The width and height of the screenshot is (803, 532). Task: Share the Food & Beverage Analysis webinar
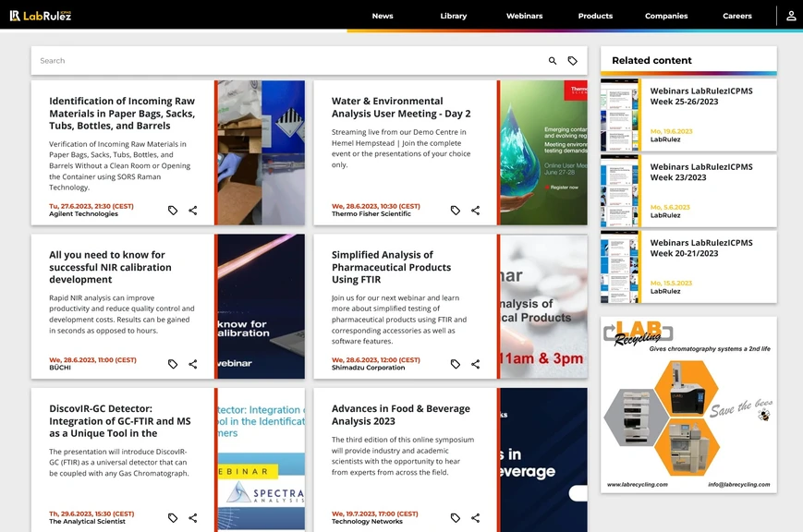point(475,518)
